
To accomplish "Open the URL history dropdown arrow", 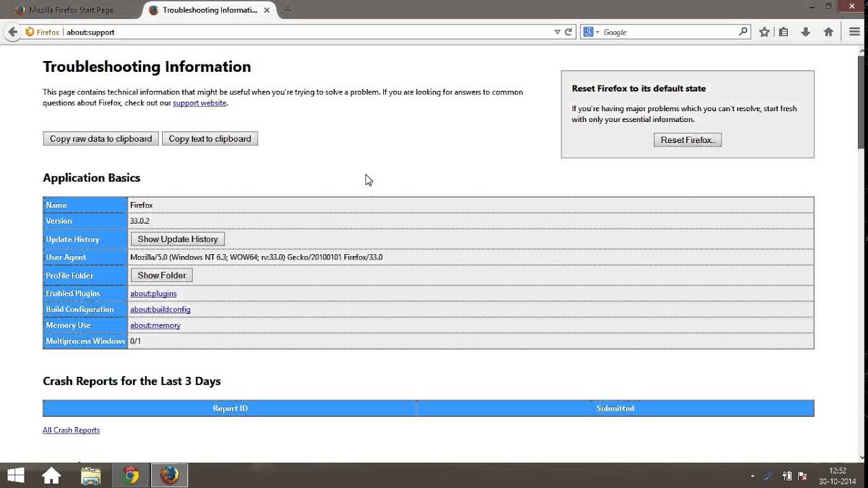I will (557, 32).
